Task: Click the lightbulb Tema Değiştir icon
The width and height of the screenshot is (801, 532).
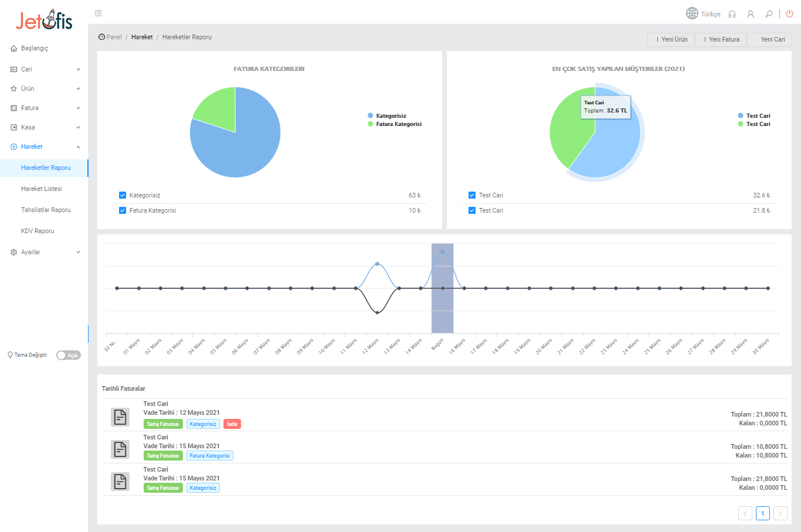Action: [10, 355]
